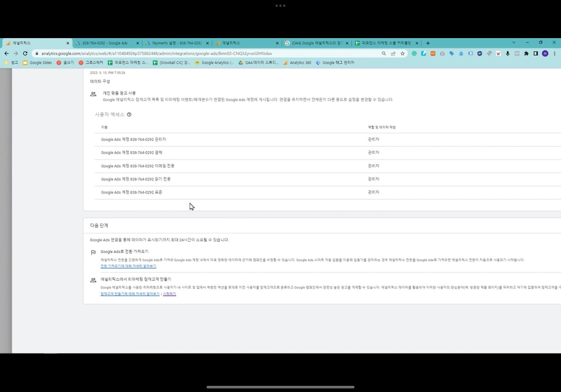The image size is (561, 392).
Task: Switch to the 838-764-0292 - Google Ads tab
Action: click(x=105, y=43)
